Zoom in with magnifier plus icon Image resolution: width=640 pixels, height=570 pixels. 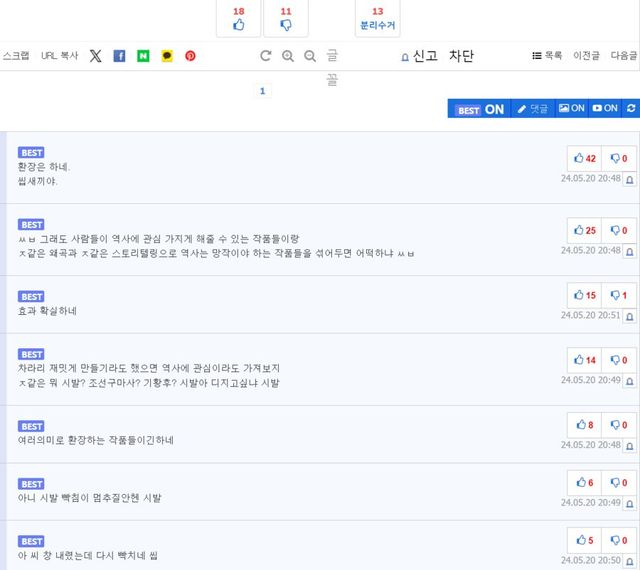[x=288, y=56]
